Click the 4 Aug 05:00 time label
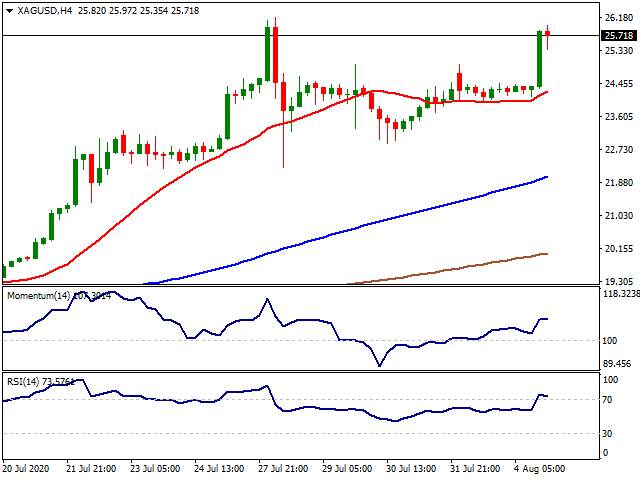Screen dimensions: 640x480 540,469
